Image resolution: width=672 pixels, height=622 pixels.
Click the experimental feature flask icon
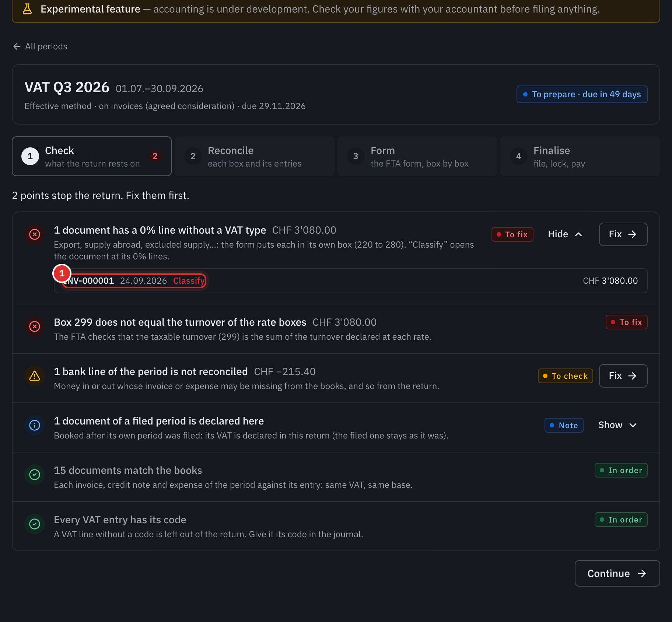pyautogui.click(x=27, y=9)
